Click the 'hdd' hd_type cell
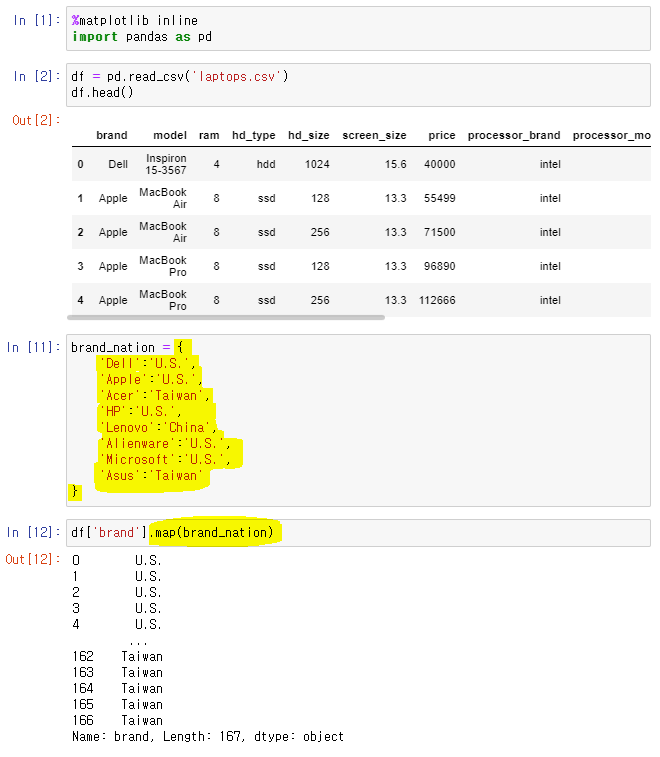This screenshot has width=660, height=757. (266, 164)
